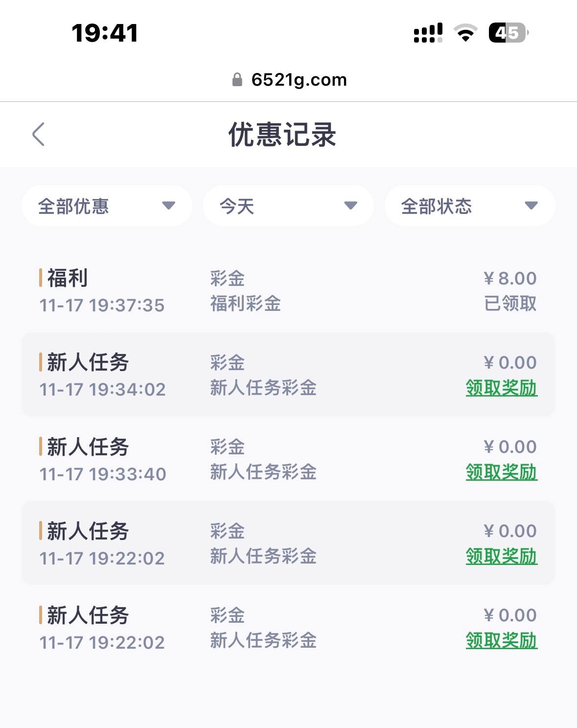Tap the back arrow icon

(x=38, y=134)
